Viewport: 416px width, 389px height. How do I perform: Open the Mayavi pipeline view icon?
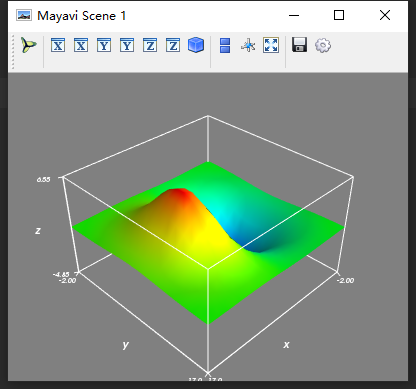pos(29,45)
